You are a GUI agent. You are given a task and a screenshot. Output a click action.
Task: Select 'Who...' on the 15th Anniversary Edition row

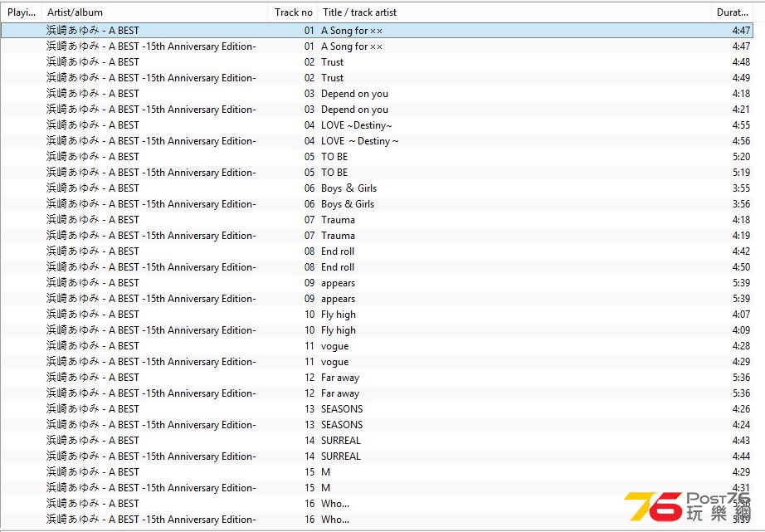click(335, 520)
